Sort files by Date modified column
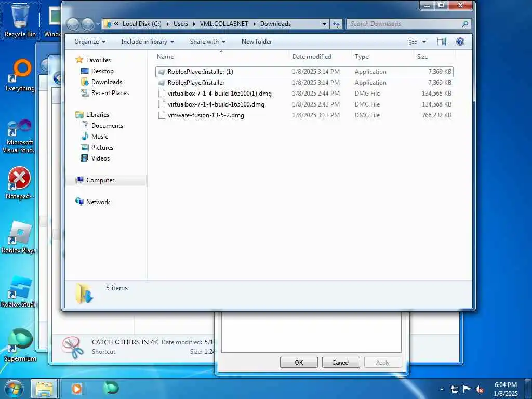Image resolution: width=532 pixels, height=399 pixels. [320, 57]
